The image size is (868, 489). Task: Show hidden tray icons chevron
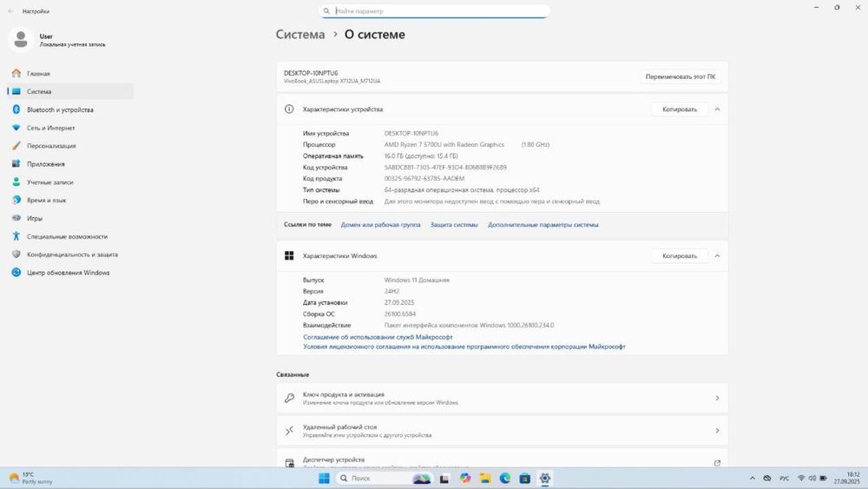tap(753, 478)
